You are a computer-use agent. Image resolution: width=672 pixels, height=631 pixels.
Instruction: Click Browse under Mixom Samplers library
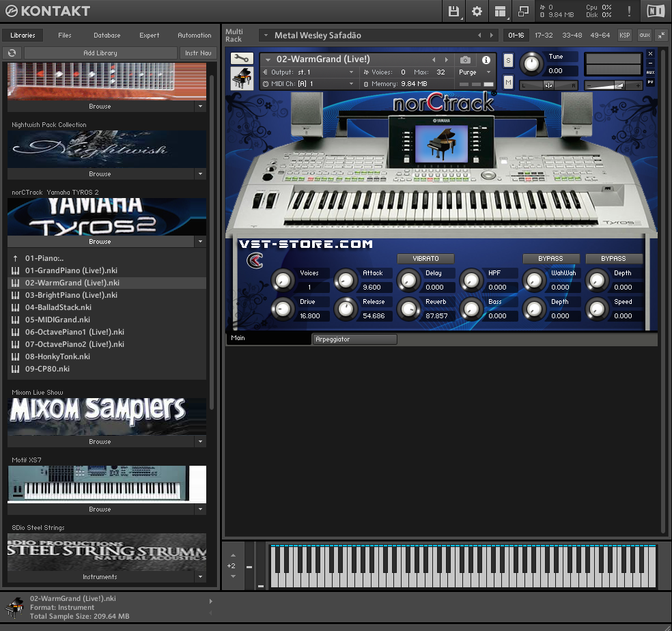click(x=100, y=441)
